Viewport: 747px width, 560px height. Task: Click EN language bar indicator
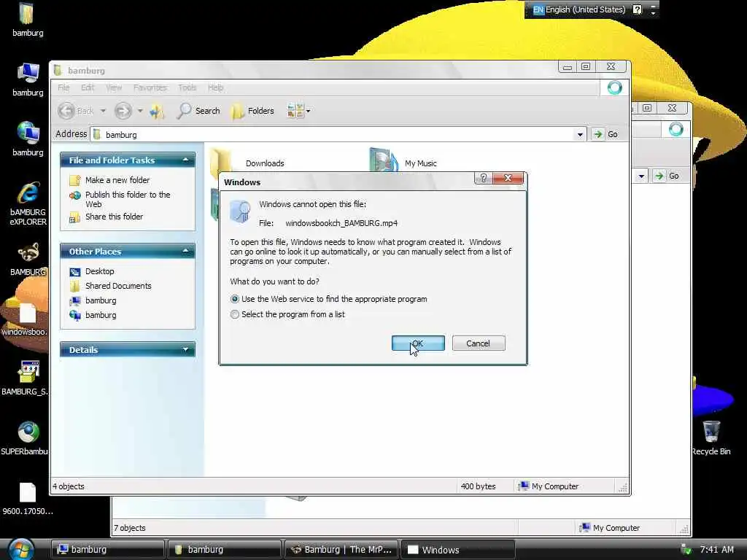[538, 9]
